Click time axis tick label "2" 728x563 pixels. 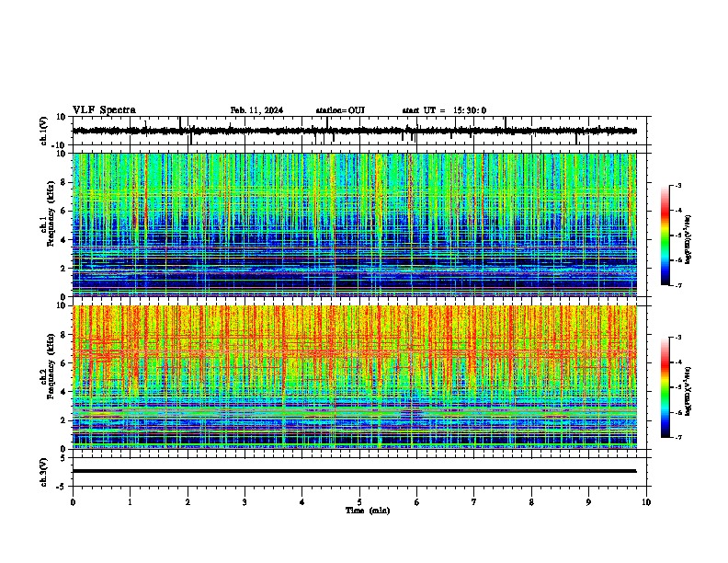pyautogui.click(x=188, y=502)
